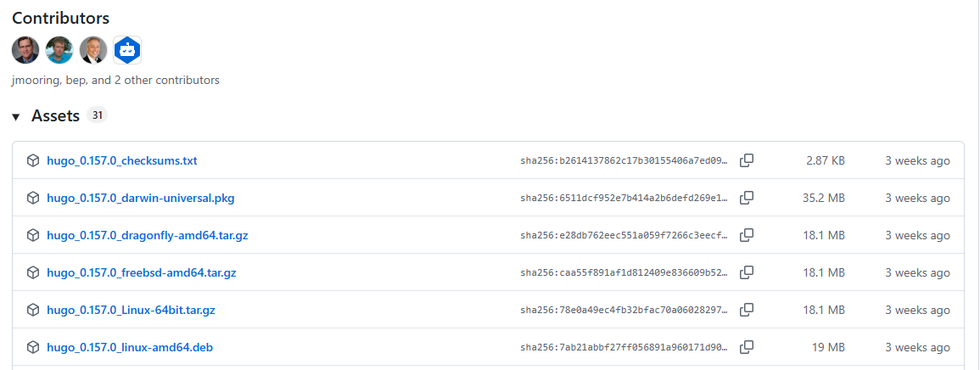This screenshot has height=370, width=980.
Task: Copy SHA256 for hugo_0.157.0_checksums.txt
Action: (x=747, y=160)
